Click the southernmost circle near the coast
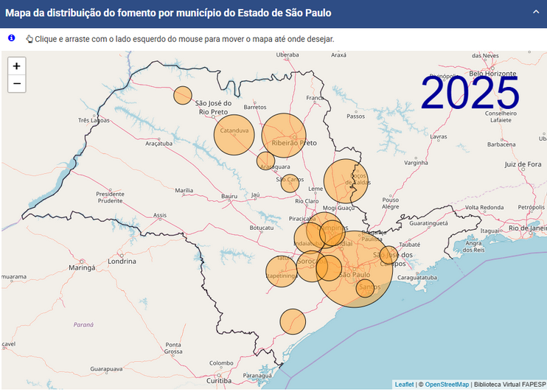Image resolution: width=547 pixels, height=392 pixels. (x=293, y=322)
